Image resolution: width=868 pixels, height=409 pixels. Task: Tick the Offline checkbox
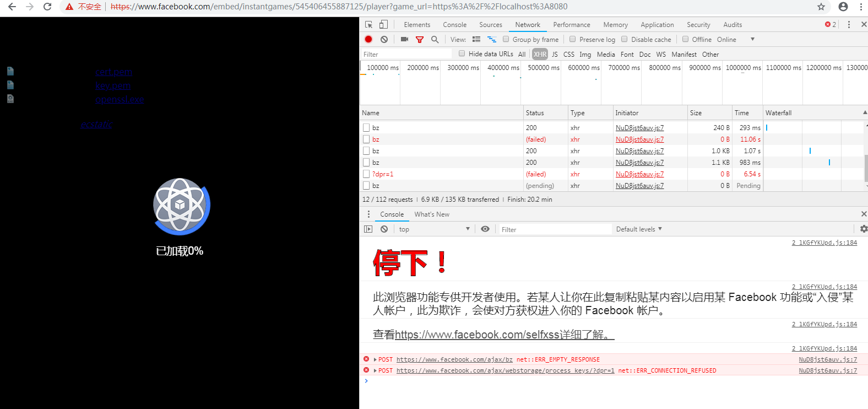[685, 39]
